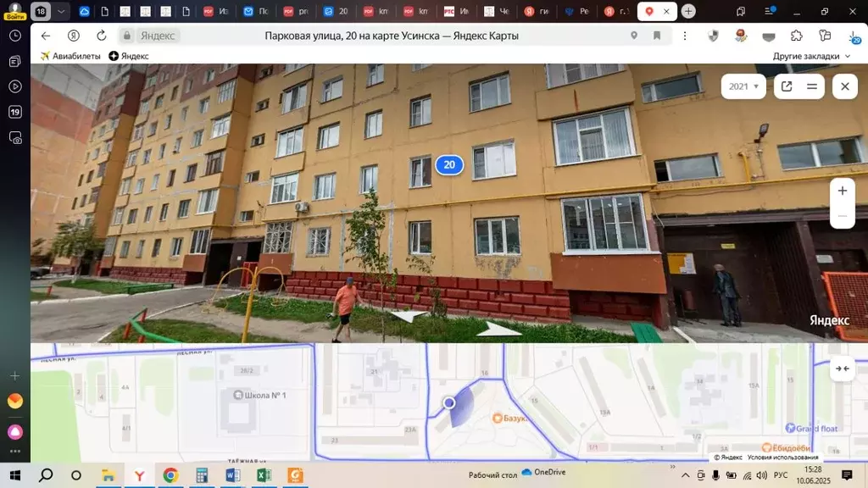The height and width of the screenshot is (488, 868).
Task: Open the panorama hamburger menu button
Action: pyautogui.click(x=811, y=86)
